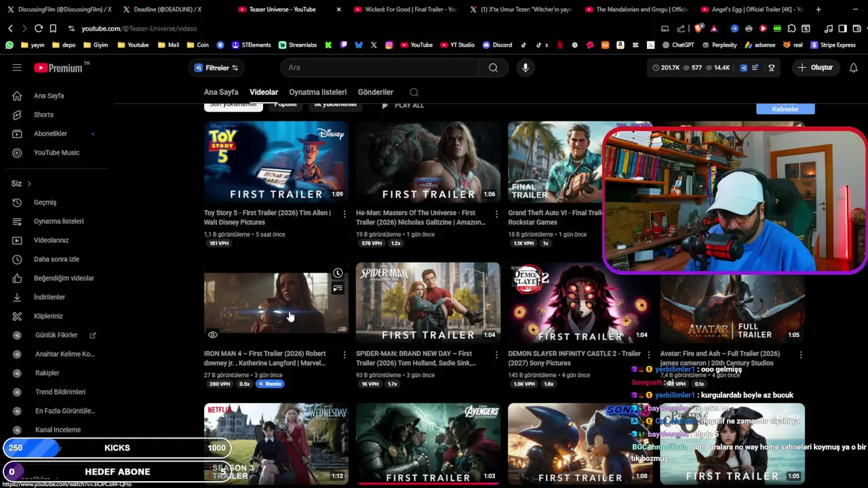Image resolution: width=868 pixels, height=488 pixels.
Task: Open Toy Story 5 First Trailer title
Action: 268,218
